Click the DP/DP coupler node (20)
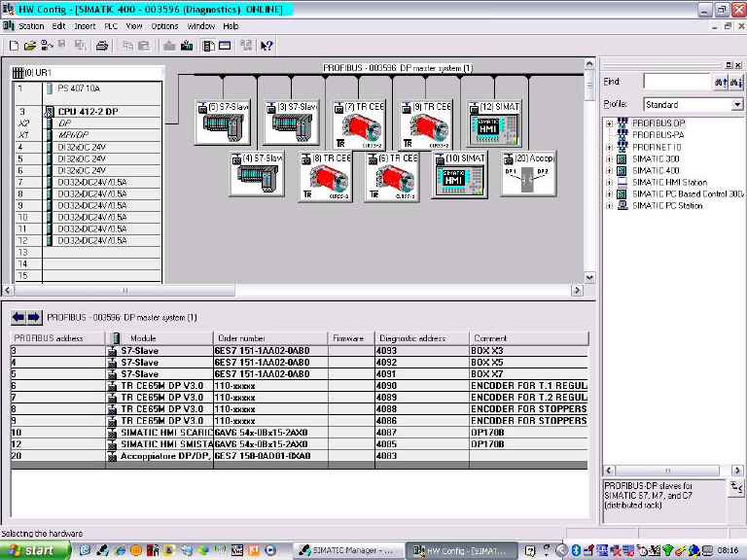Screen dimensions: 747x560 tap(528, 173)
